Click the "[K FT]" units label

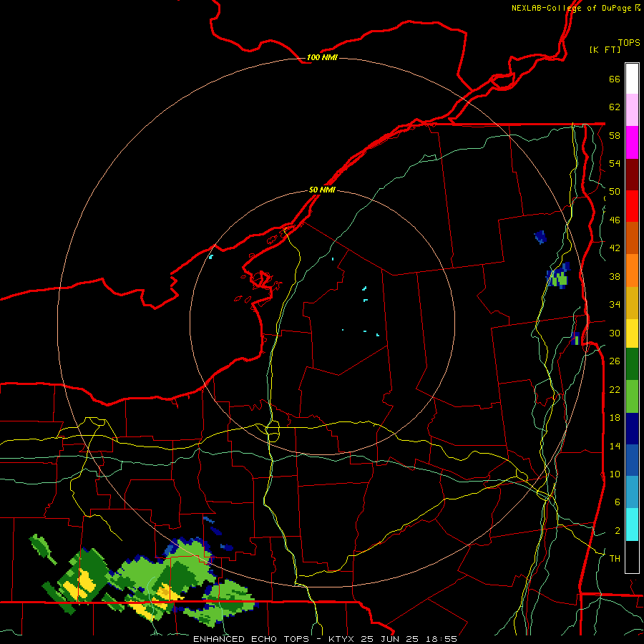605,50
